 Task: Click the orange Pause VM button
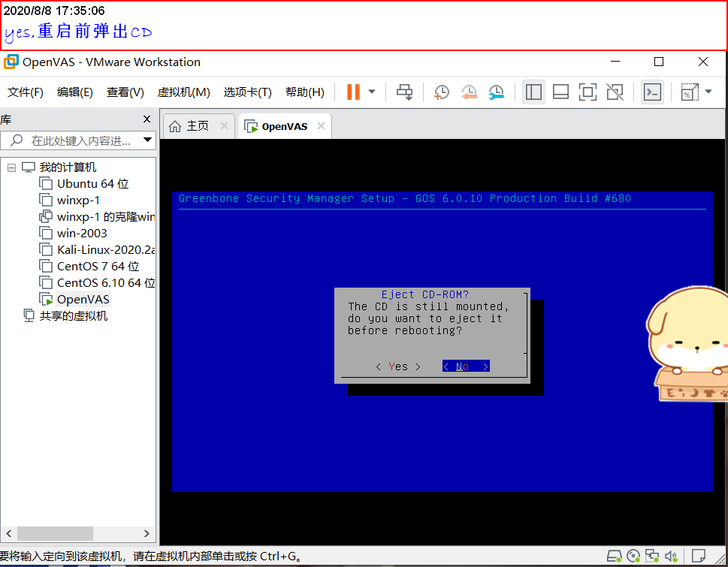[x=353, y=92]
